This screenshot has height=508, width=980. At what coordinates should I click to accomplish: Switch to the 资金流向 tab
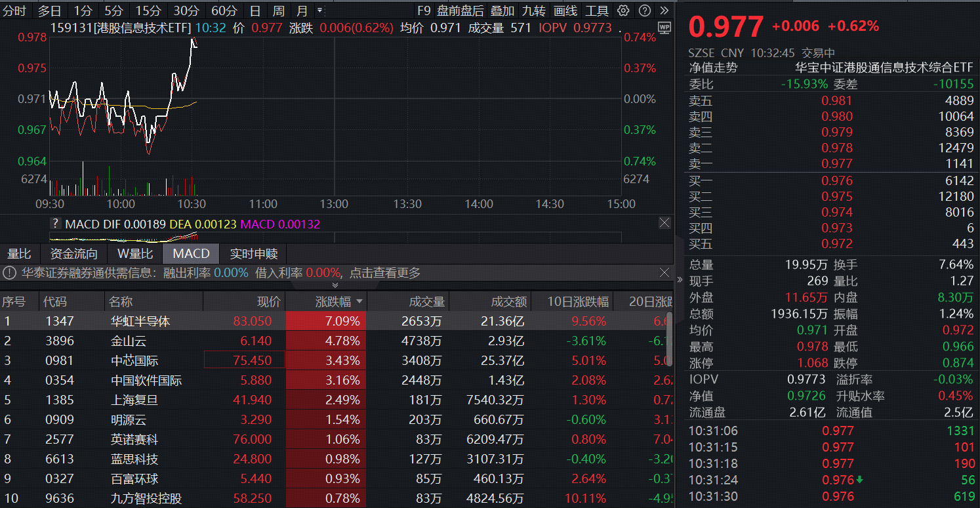(x=73, y=254)
